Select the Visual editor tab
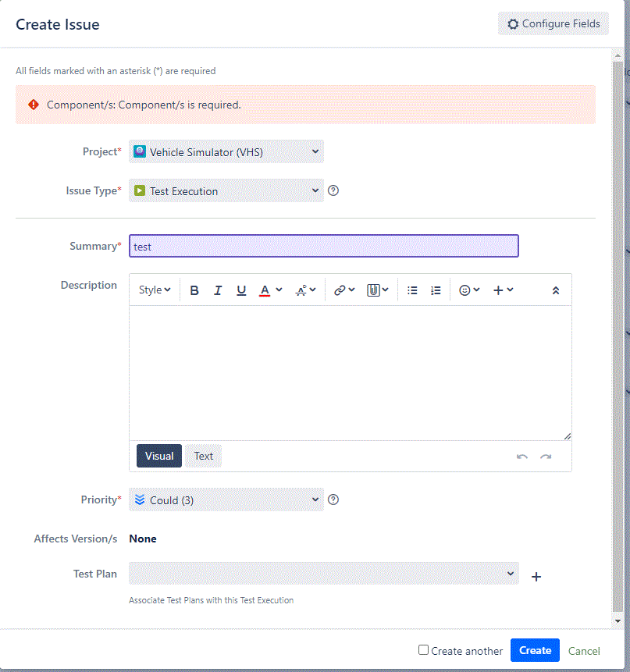The height and width of the screenshot is (672, 630). (x=158, y=456)
